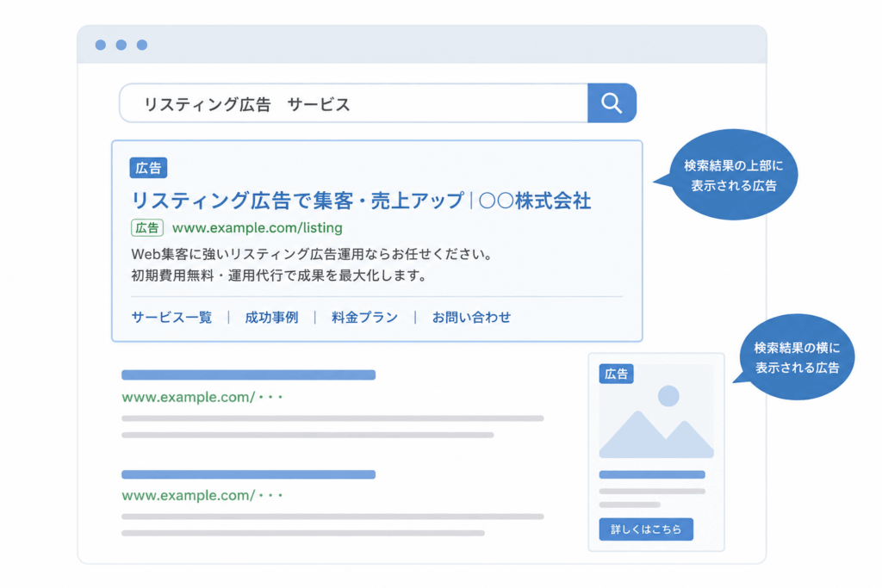Image resolution: width=882 pixels, height=588 pixels.
Task: Open the お問い合わせ sitelink
Action: (x=471, y=317)
